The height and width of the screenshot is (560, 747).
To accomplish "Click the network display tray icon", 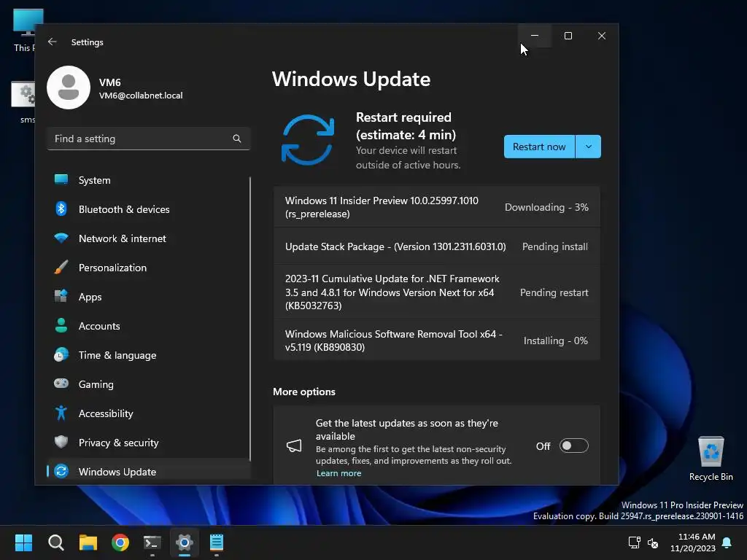I will [x=635, y=542].
